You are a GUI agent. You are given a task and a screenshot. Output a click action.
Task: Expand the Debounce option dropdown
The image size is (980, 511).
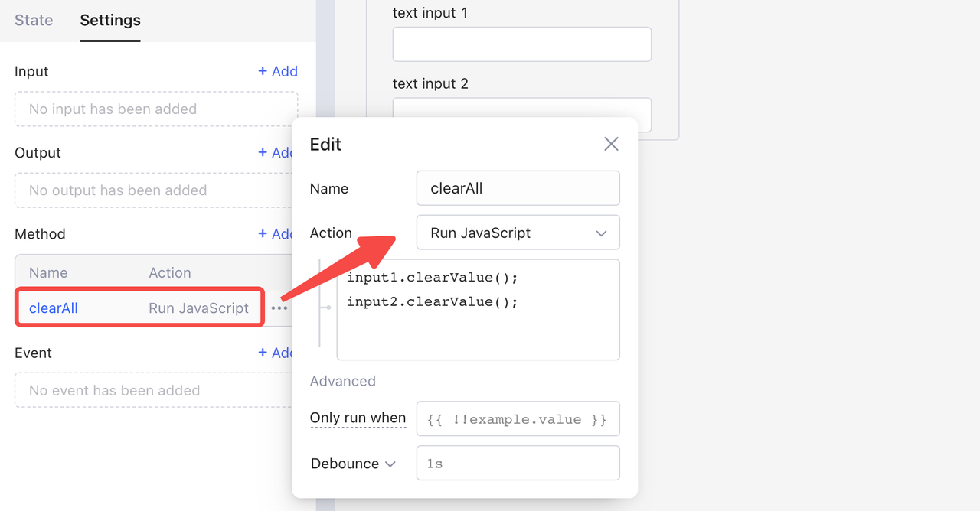(353, 464)
